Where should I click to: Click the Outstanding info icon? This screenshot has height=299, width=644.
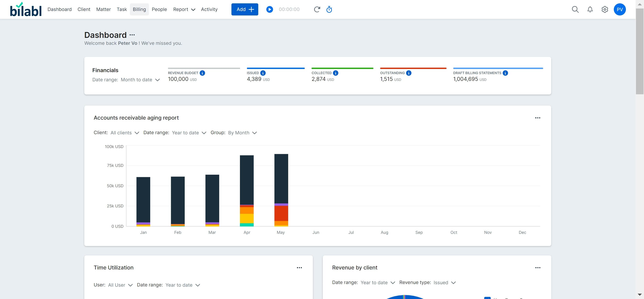[x=409, y=73]
